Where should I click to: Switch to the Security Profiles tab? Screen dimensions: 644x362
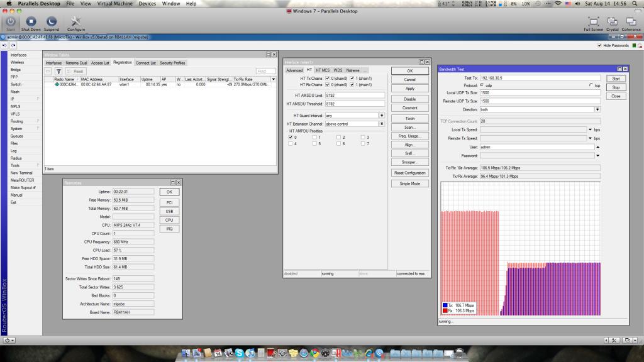click(x=172, y=63)
